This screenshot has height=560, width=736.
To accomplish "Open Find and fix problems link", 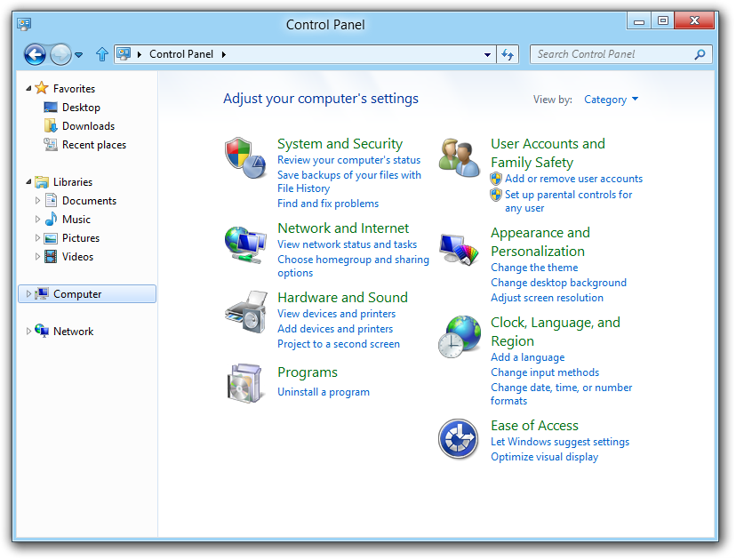I will tap(328, 204).
